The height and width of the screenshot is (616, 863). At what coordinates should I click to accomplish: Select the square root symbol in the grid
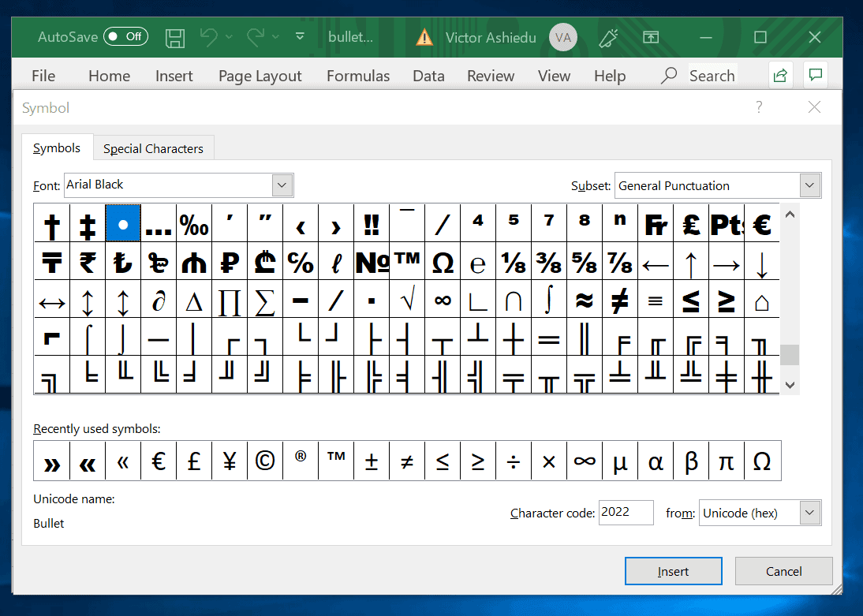(x=407, y=300)
